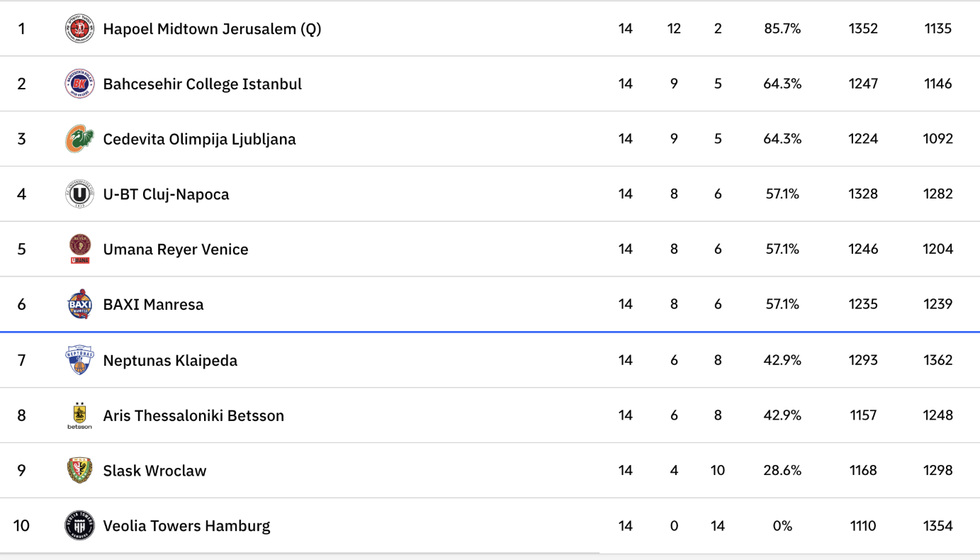Click the Aris Thessaloniki Betsson logo
The height and width of the screenshot is (560, 980).
(x=79, y=415)
